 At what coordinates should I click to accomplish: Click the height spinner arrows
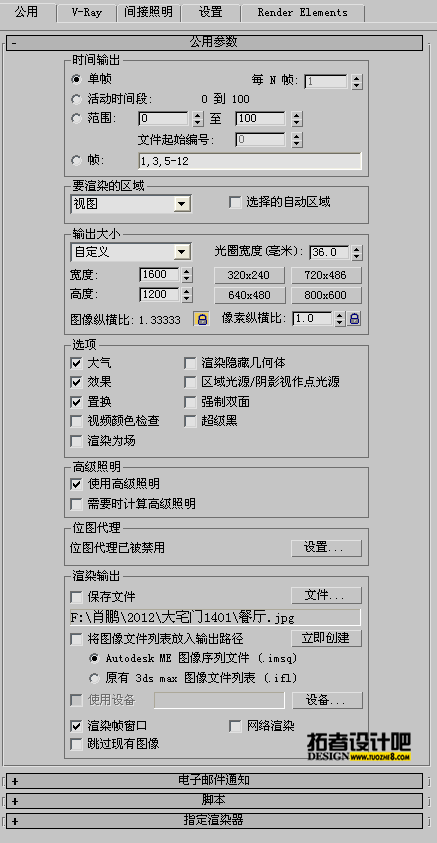coord(187,295)
